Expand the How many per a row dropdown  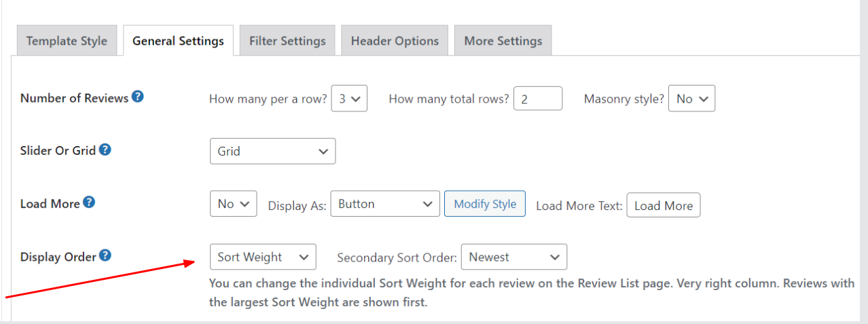(x=349, y=98)
